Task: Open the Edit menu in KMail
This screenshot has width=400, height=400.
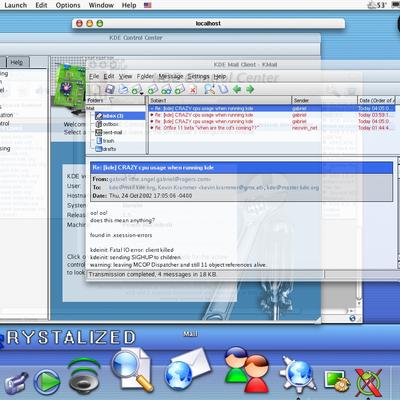Action: pyautogui.click(x=109, y=76)
